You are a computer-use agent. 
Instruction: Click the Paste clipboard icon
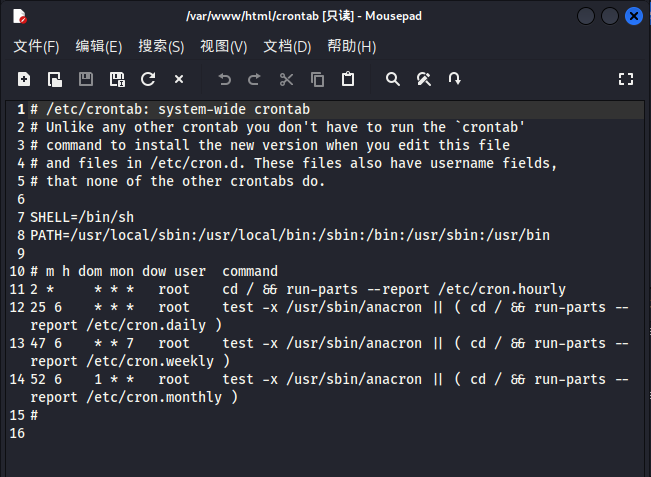point(348,79)
